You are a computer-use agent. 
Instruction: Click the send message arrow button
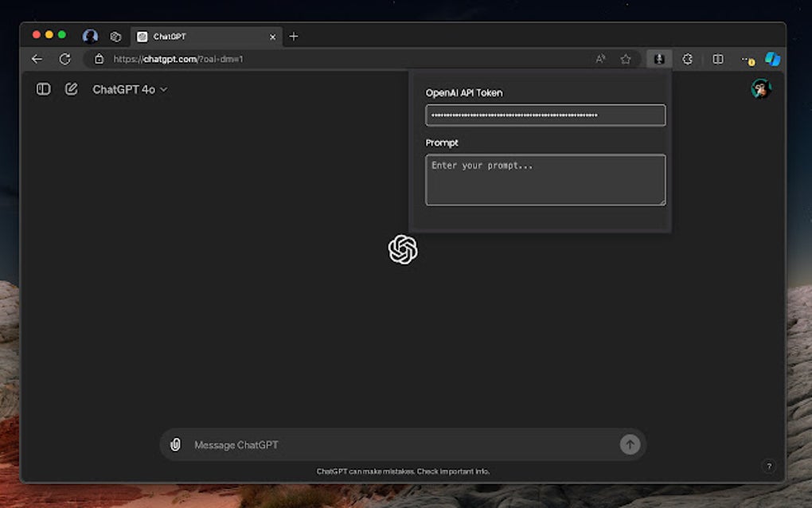pyautogui.click(x=630, y=444)
